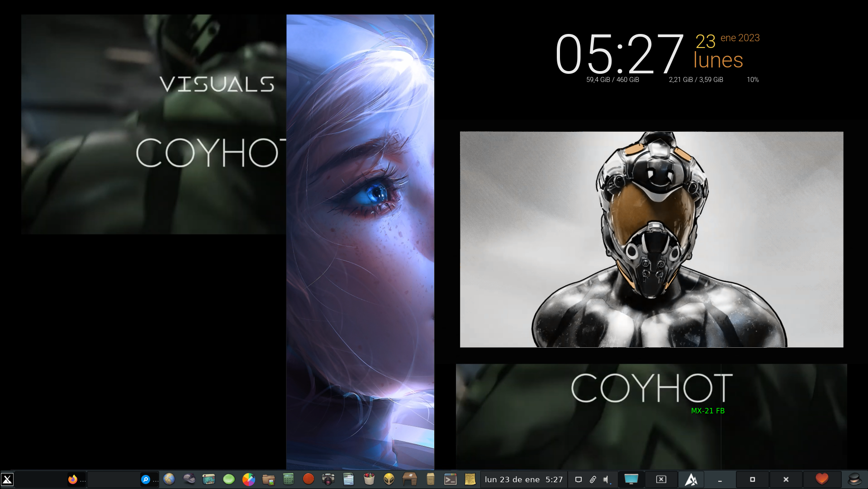Click the disk usage 59,4 GiB / 460 GiB text
The height and width of the screenshot is (489, 868).
tap(612, 80)
